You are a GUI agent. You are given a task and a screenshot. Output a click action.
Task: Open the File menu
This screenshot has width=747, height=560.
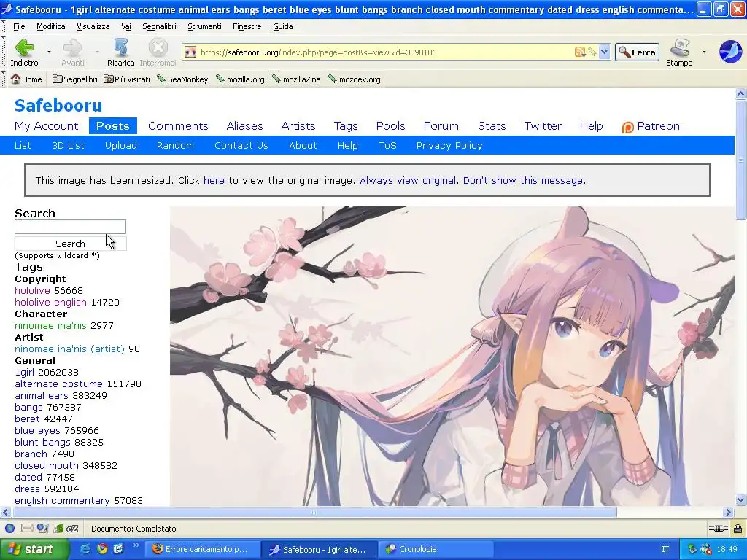click(19, 26)
